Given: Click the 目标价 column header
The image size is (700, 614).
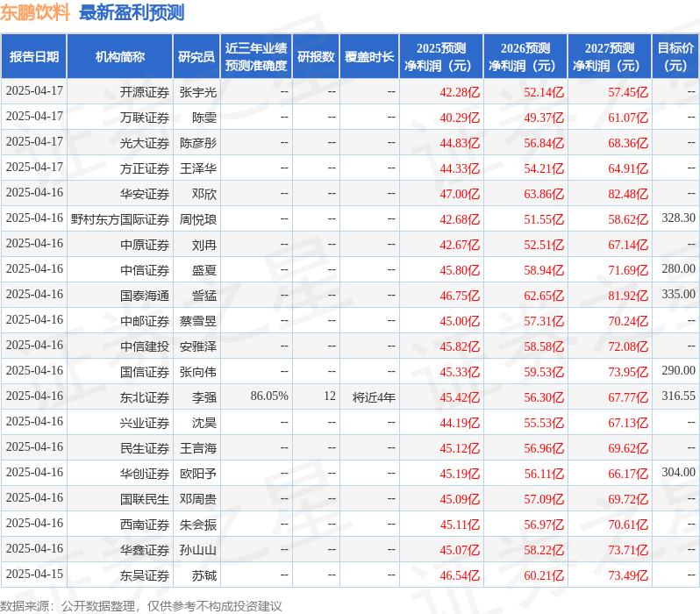Looking at the screenshot, I should pyautogui.click(x=675, y=57).
